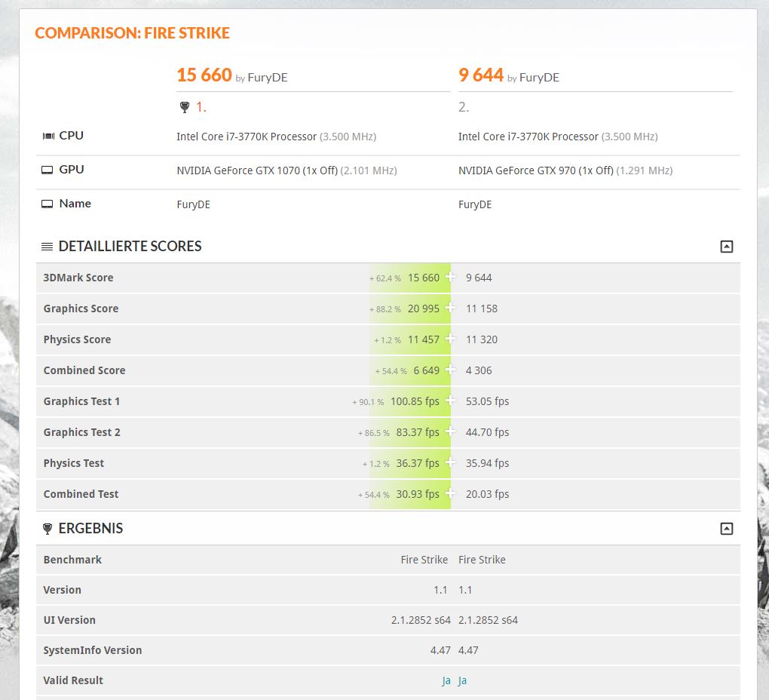The image size is (769, 700).
Task: Click the plus icon in Graphics Test 1 row
Action: [450, 401]
